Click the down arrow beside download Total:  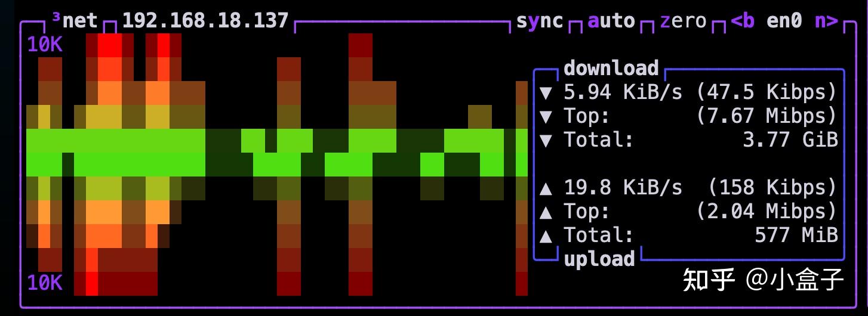pyautogui.click(x=546, y=141)
